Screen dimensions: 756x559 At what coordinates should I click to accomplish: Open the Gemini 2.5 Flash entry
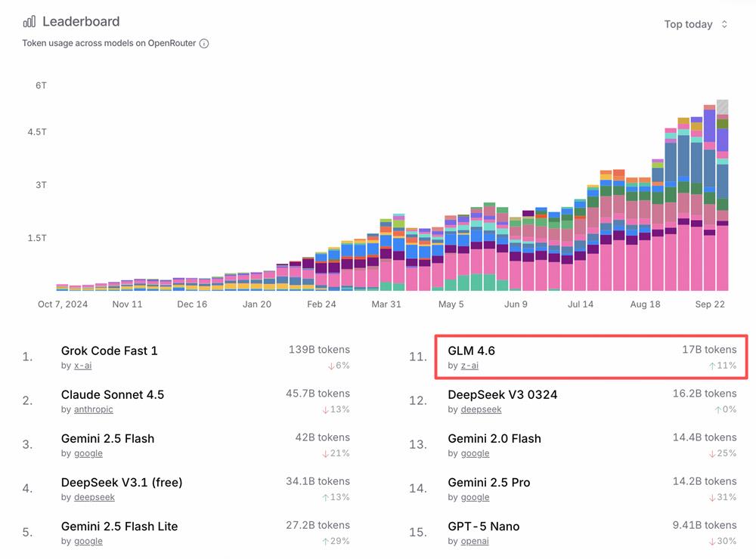pos(108,438)
